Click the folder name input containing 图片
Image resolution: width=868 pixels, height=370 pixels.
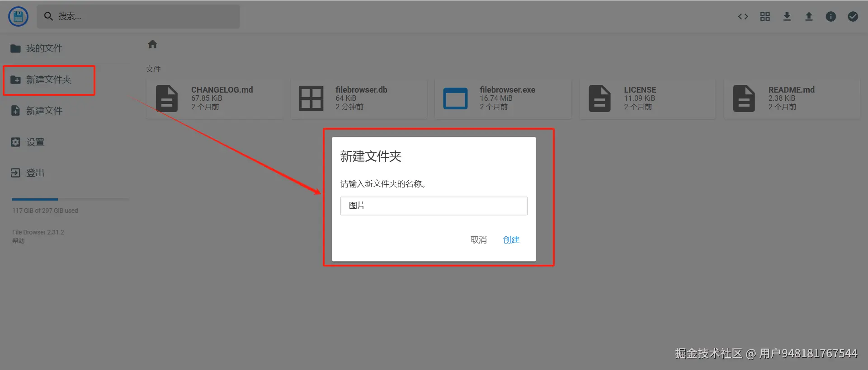[x=434, y=206]
